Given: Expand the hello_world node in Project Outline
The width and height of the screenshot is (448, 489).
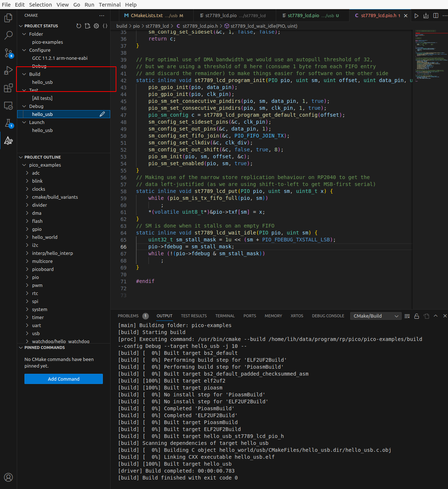Looking at the screenshot, I should 27,237.
